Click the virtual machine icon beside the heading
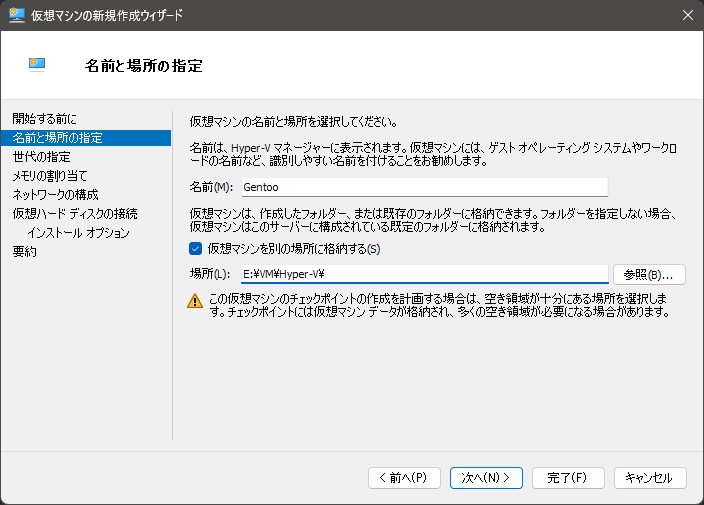Viewport: 704px width, 505px height. click(x=37, y=65)
